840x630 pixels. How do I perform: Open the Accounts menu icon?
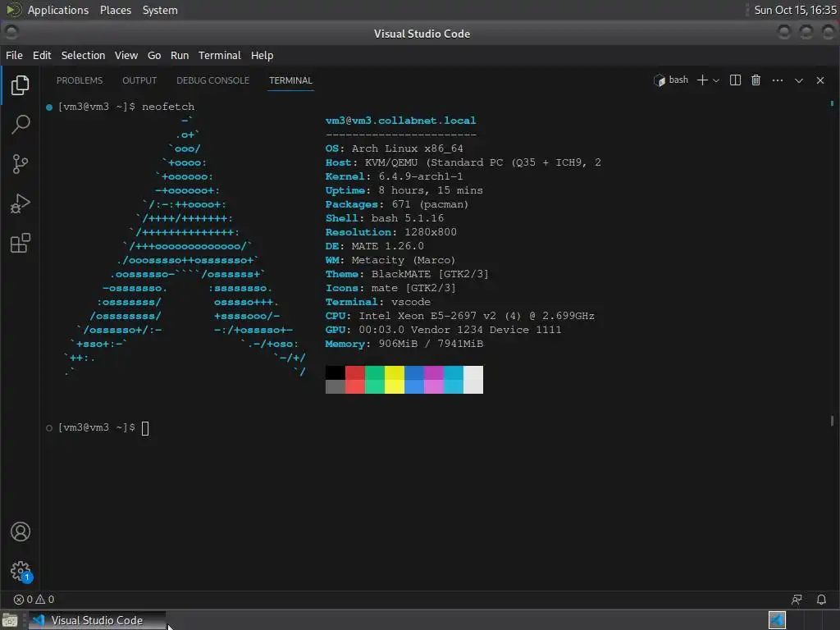[21, 532]
